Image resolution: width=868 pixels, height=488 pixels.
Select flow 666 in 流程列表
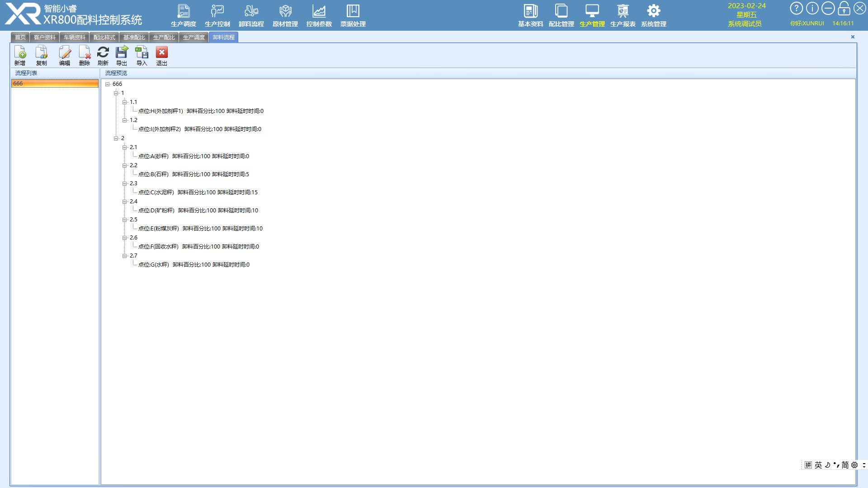[55, 84]
